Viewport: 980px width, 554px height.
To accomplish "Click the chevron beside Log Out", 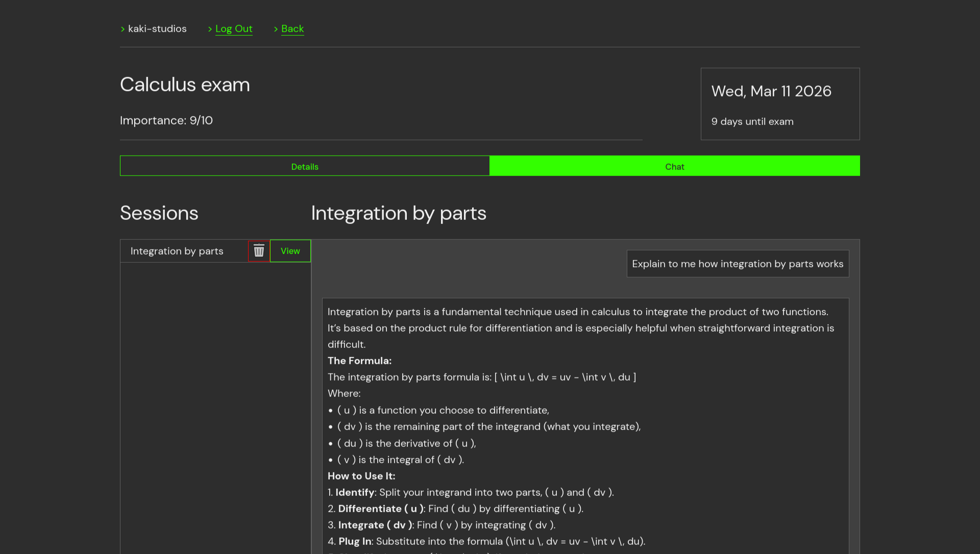I will [210, 30].
